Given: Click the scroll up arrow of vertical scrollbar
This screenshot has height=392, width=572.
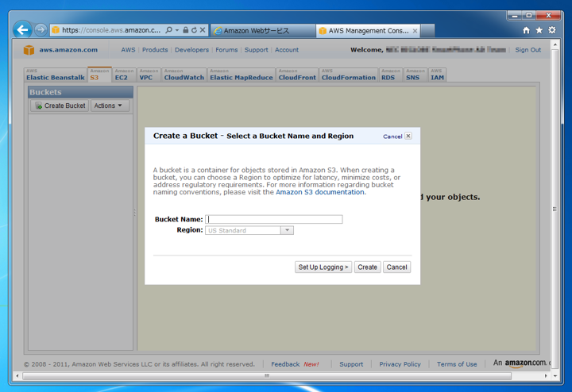Looking at the screenshot, I should pos(555,44).
